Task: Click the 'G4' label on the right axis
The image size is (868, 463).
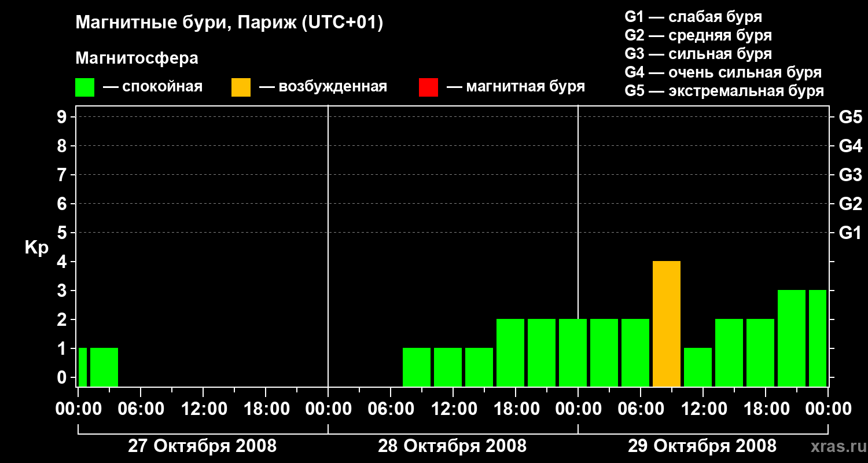Action: coord(851,146)
